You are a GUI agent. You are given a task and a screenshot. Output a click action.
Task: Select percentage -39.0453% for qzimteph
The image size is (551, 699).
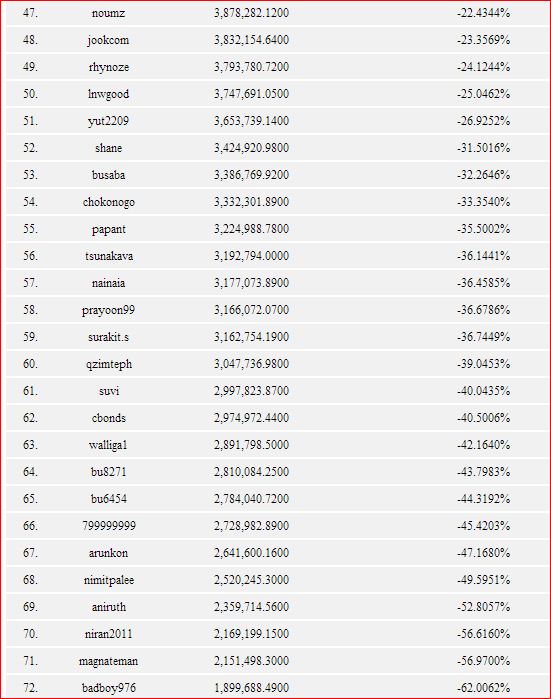click(x=483, y=364)
